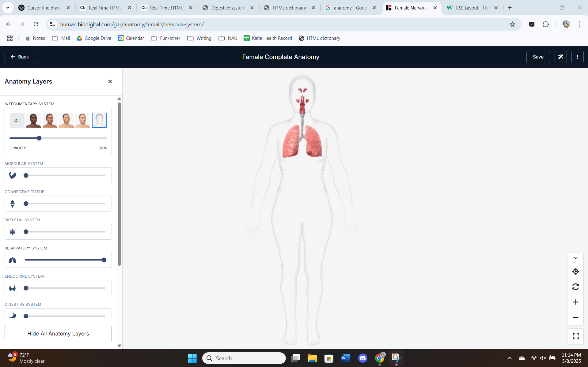Switch to the Digestive system tab

pos(228,8)
